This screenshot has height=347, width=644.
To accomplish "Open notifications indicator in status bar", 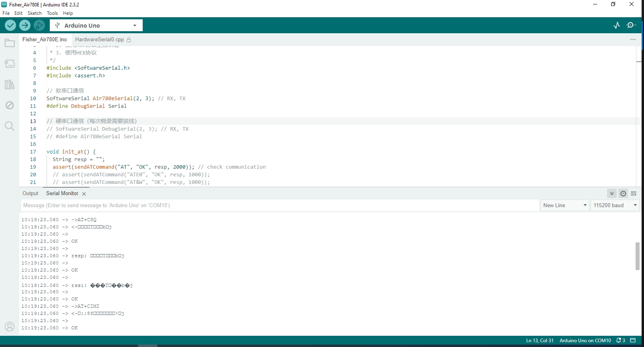I will click(621, 341).
